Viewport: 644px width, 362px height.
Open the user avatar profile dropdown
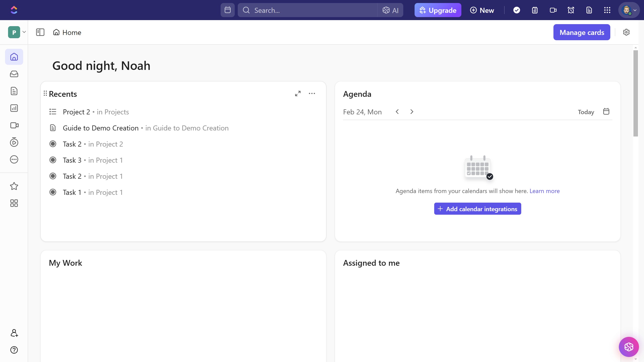click(629, 10)
